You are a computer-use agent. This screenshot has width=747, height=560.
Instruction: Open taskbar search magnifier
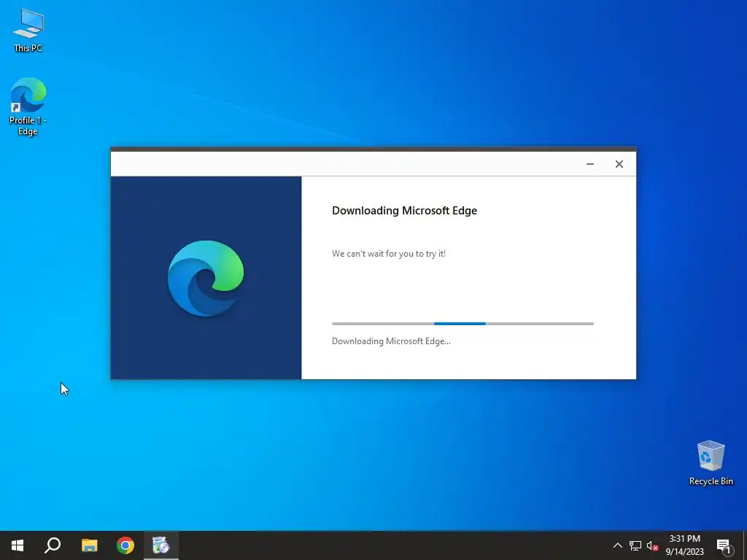53,545
